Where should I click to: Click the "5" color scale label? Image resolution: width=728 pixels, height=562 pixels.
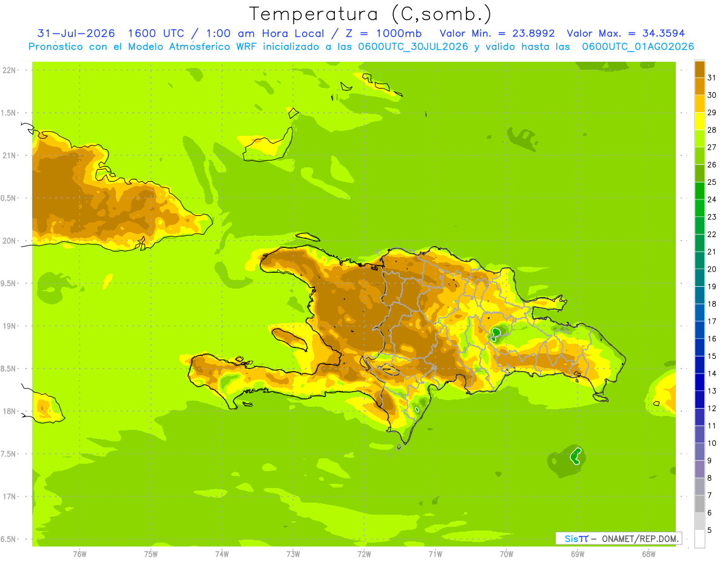point(710,530)
